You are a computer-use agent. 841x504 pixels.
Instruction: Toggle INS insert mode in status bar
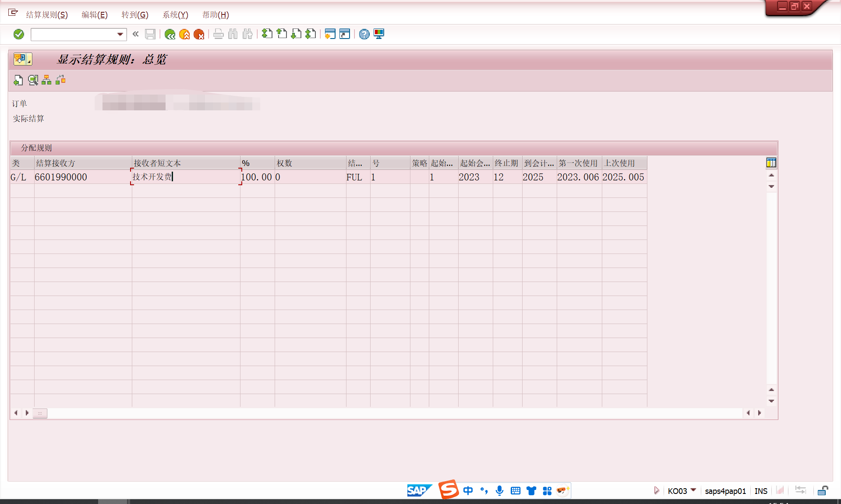pos(761,491)
